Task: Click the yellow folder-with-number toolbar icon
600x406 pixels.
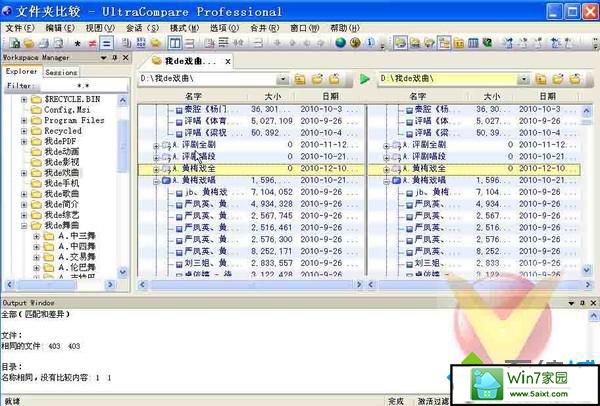Action: pyautogui.click(x=459, y=43)
